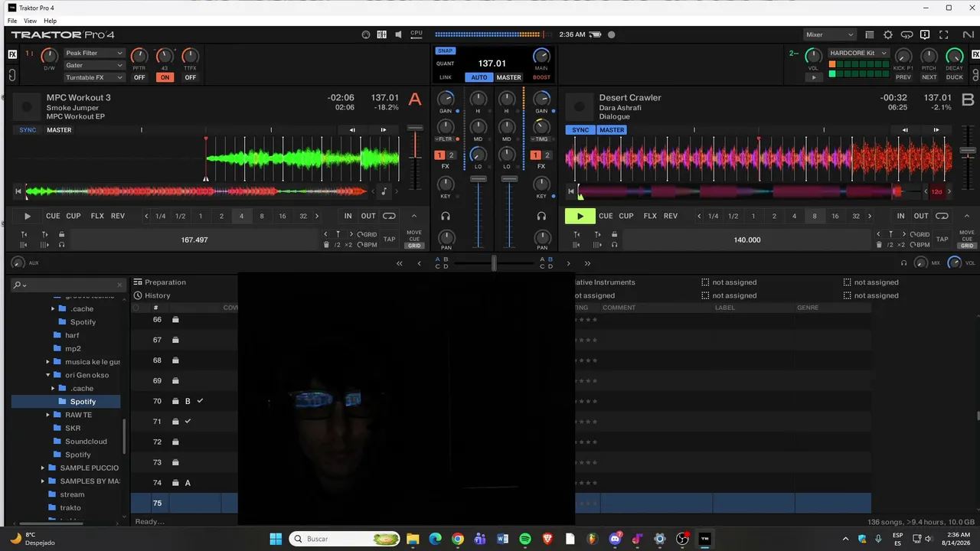Screen dimensions: 980x551
Task: Open the Mixer layout dropdown
Action: (x=830, y=34)
